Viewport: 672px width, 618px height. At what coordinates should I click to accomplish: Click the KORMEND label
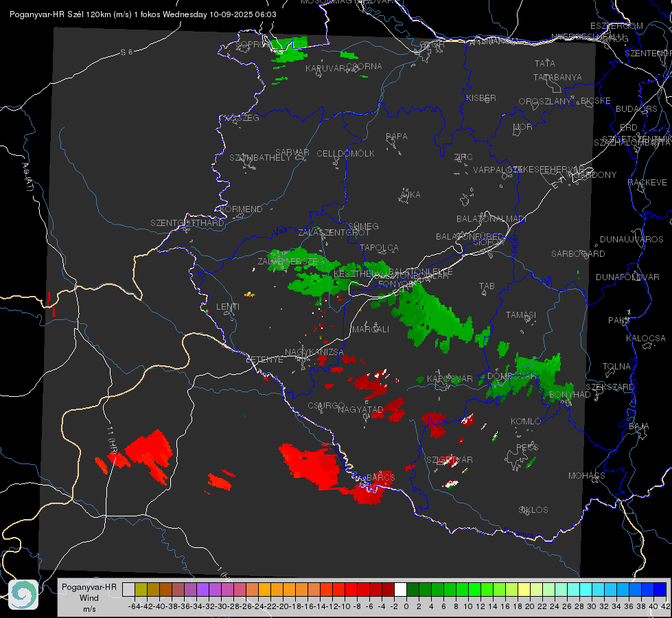click(x=241, y=209)
